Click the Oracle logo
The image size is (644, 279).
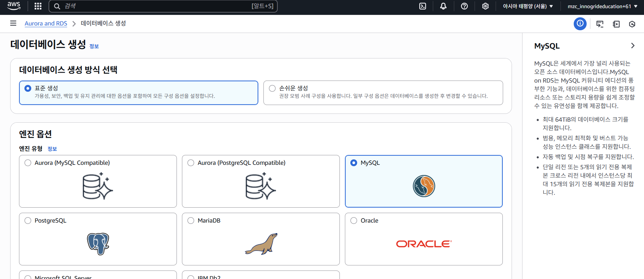pos(424,244)
